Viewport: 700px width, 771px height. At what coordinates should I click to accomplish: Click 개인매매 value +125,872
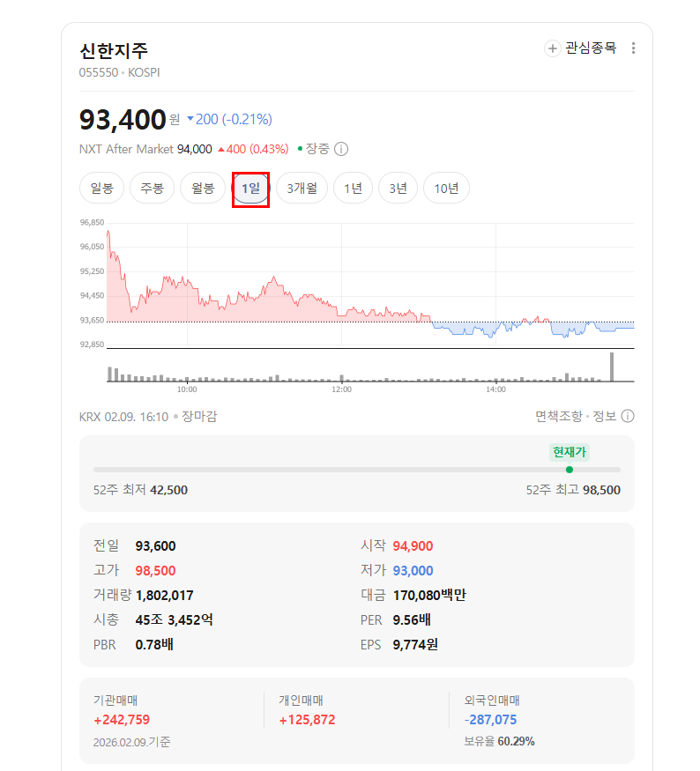pos(307,720)
